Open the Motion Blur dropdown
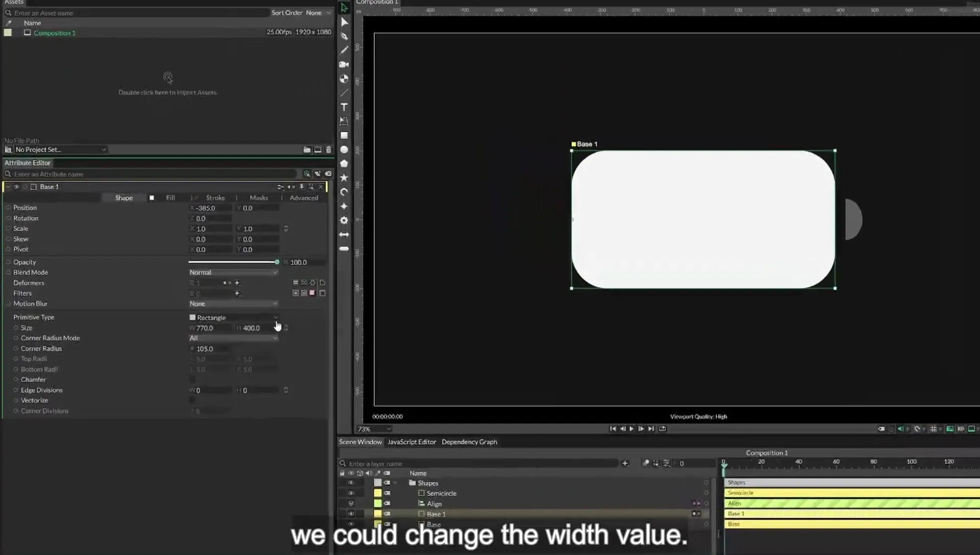980x555 pixels. click(x=233, y=304)
